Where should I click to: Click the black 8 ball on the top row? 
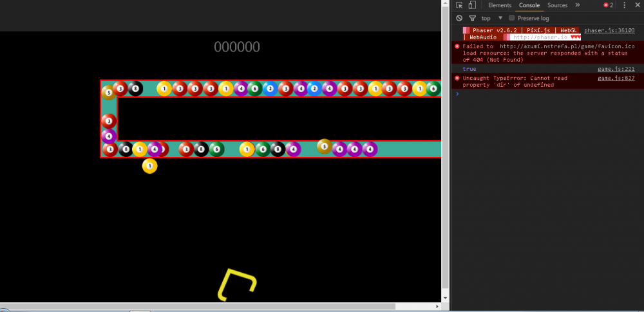[x=135, y=89]
